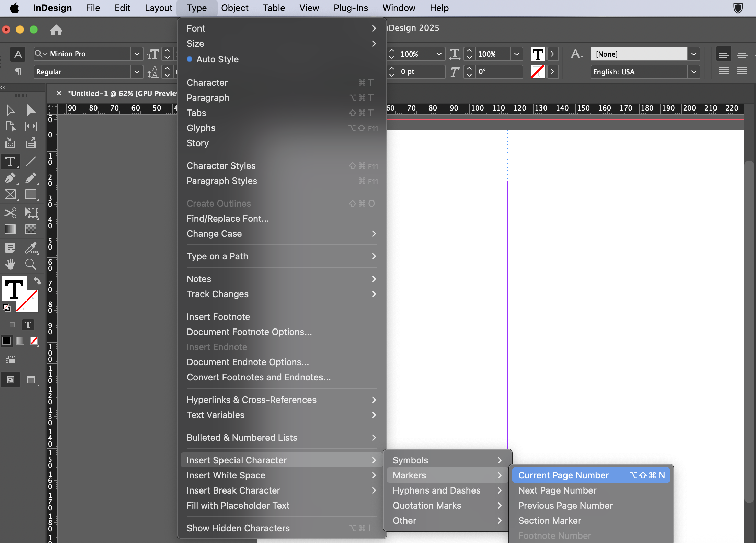Choose Section Marker entry

click(591, 521)
